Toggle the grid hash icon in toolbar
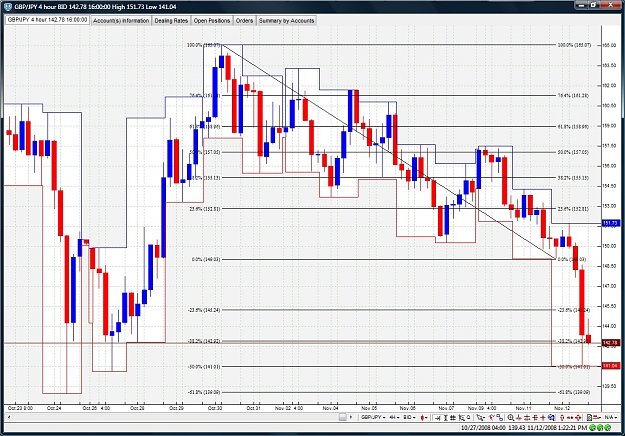The height and width of the screenshot is (436, 625). (453, 418)
